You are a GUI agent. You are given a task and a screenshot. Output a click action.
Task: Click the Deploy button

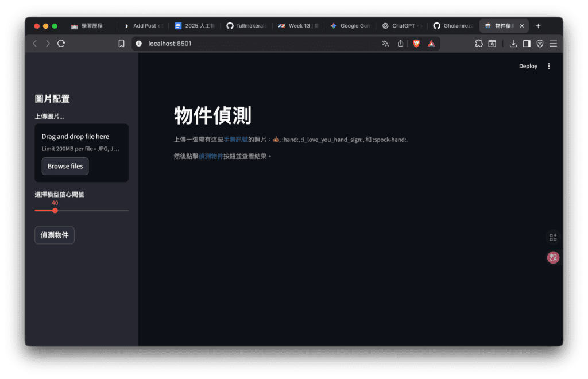click(528, 66)
